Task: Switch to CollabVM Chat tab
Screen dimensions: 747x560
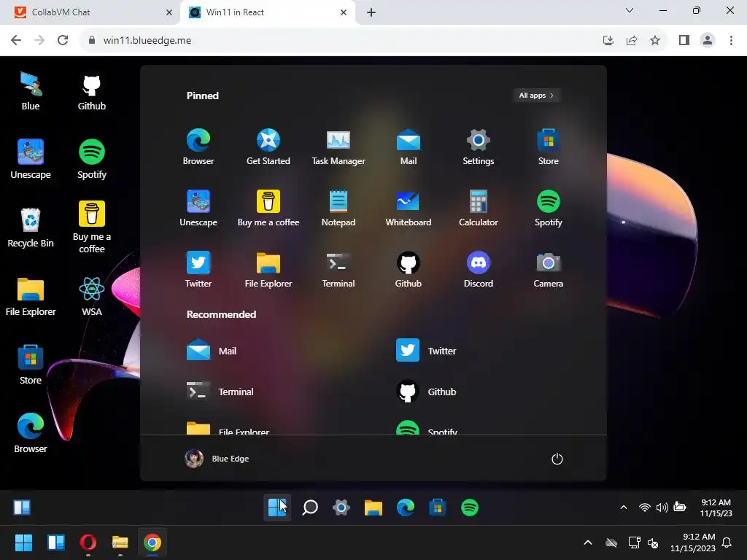Action: (x=90, y=12)
